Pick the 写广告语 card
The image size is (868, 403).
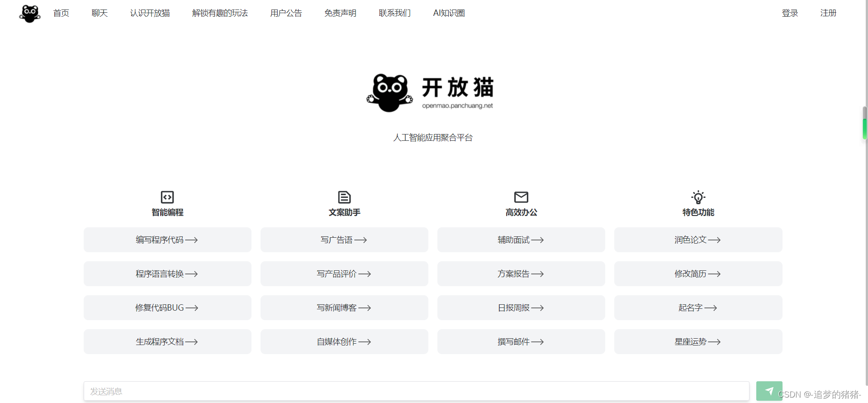pyautogui.click(x=344, y=240)
